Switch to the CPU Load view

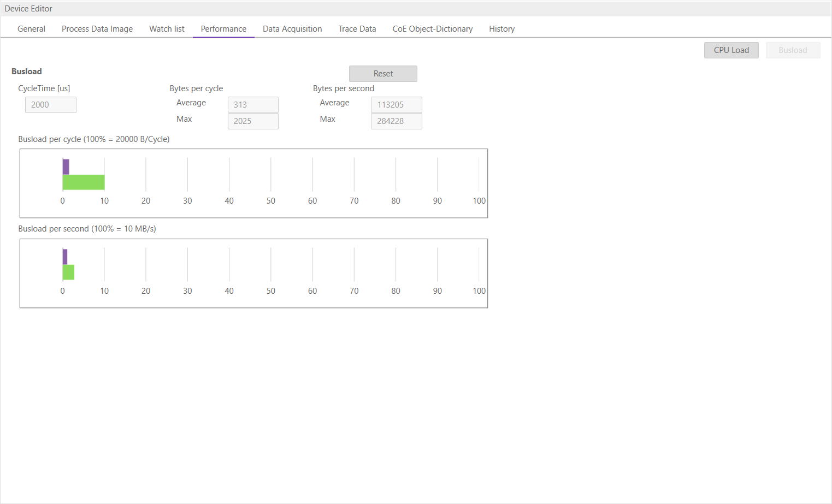(x=731, y=50)
